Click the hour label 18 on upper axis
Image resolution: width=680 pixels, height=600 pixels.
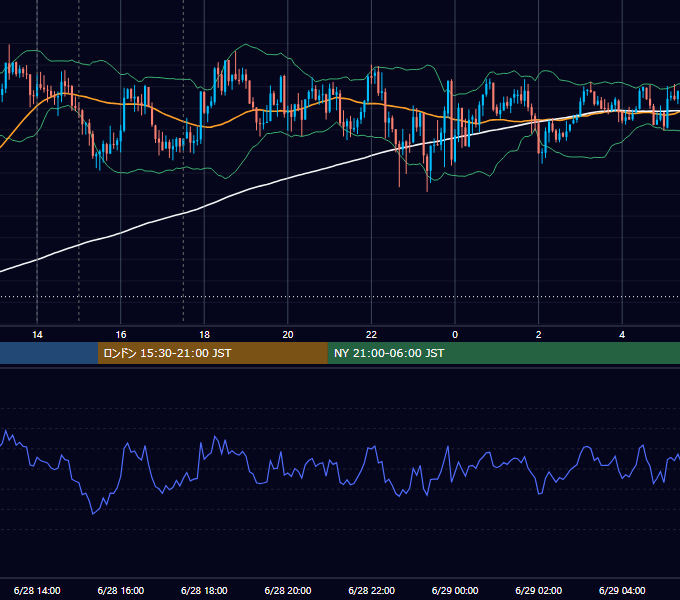click(204, 335)
